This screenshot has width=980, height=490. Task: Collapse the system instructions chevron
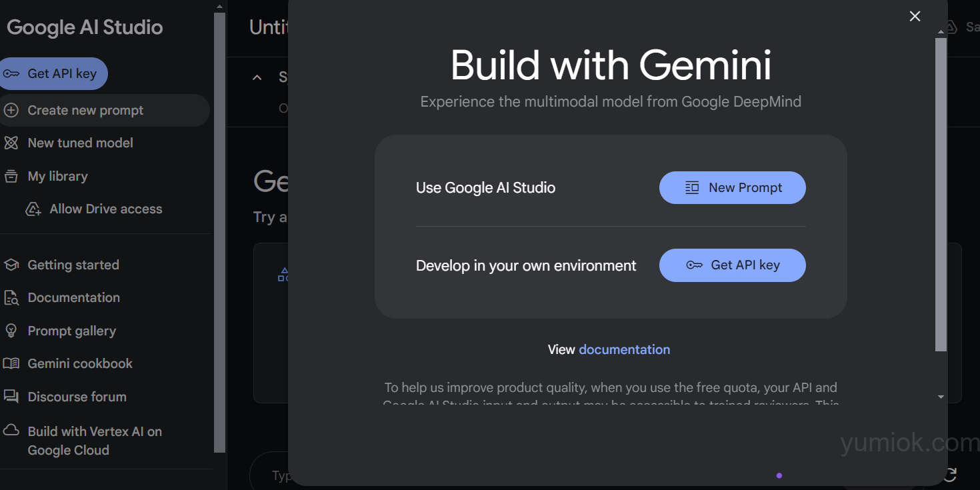click(x=257, y=78)
